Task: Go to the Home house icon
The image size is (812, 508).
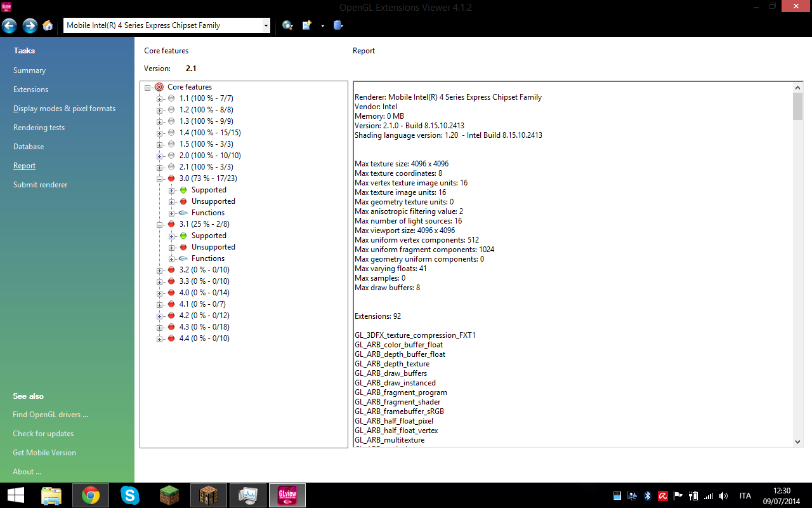Action: pyautogui.click(x=48, y=25)
